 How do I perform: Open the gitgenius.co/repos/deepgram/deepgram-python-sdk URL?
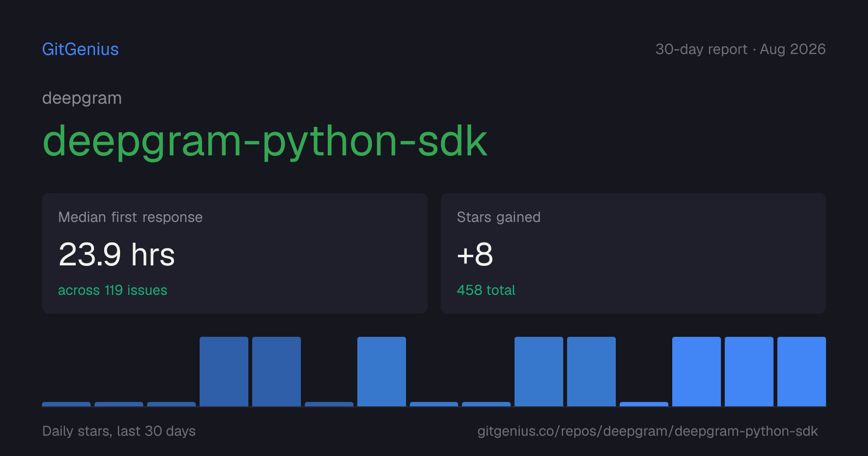pos(648,431)
